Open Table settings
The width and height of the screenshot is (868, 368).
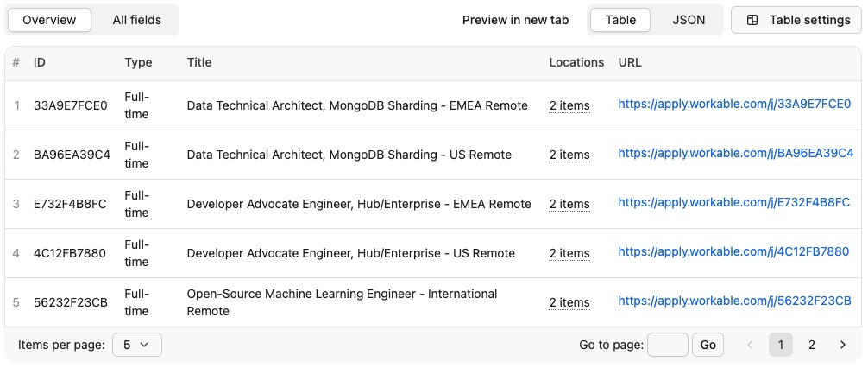click(798, 20)
